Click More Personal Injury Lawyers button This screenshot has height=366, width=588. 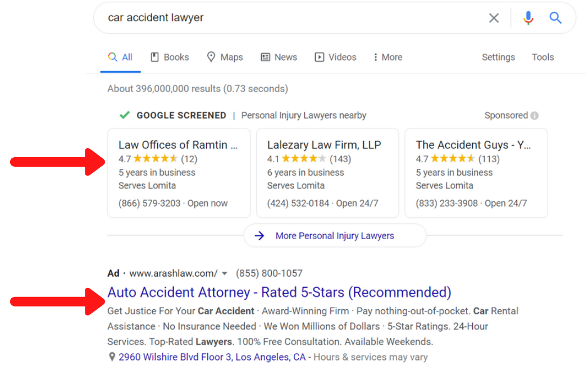(335, 236)
